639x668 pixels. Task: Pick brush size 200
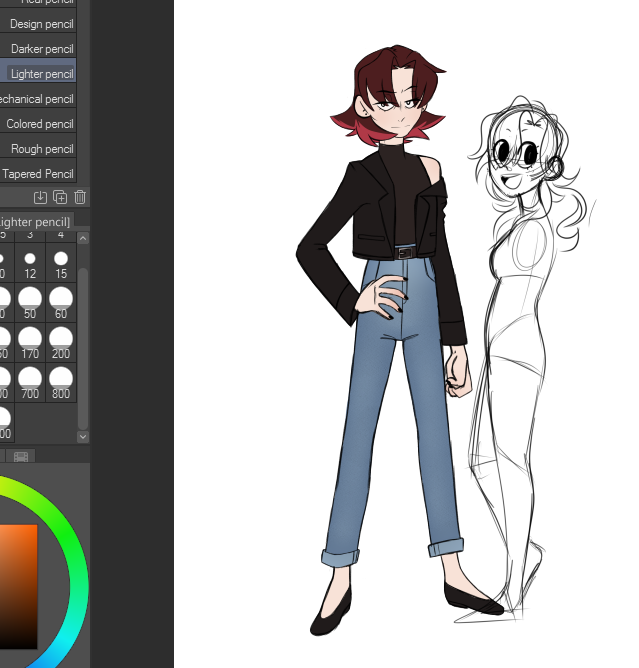pos(61,343)
